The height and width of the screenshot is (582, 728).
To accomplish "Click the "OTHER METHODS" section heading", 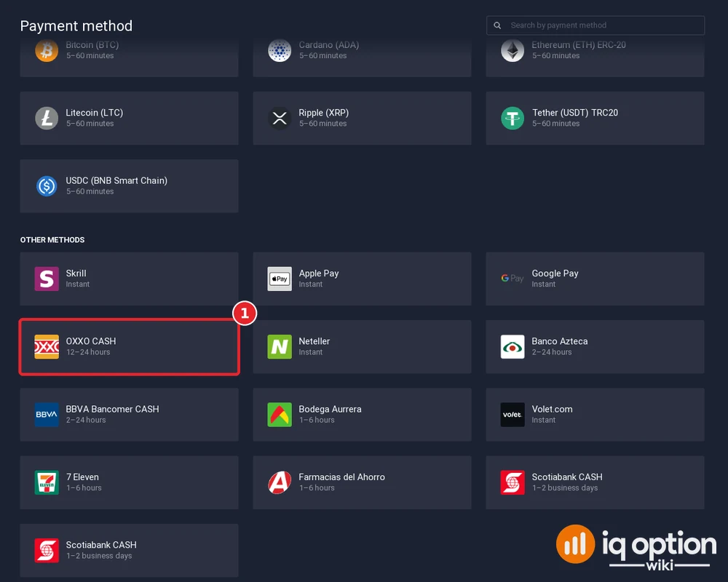I will click(x=52, y=240).
